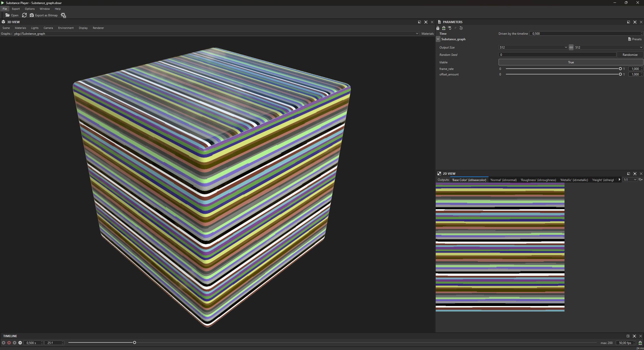Open the Presets button
This screenshot has height=350, width=644.
coord(635,39)
